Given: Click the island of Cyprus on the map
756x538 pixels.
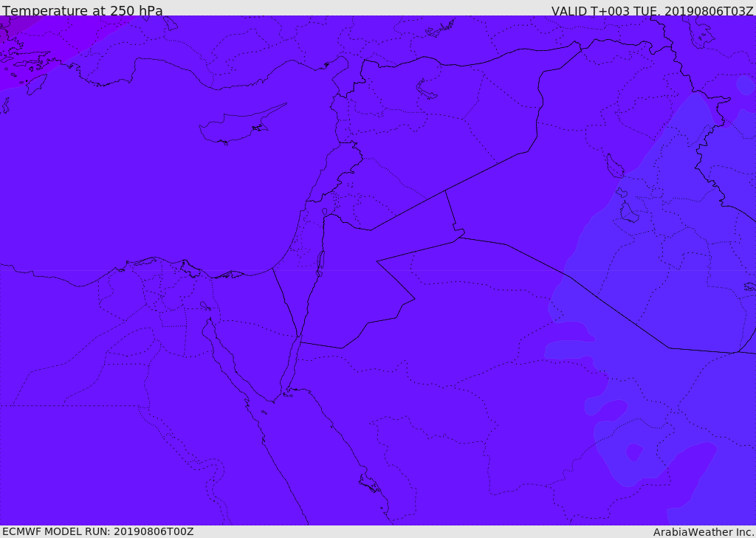Looking at the screenshot, I should [x=236, y=126].
